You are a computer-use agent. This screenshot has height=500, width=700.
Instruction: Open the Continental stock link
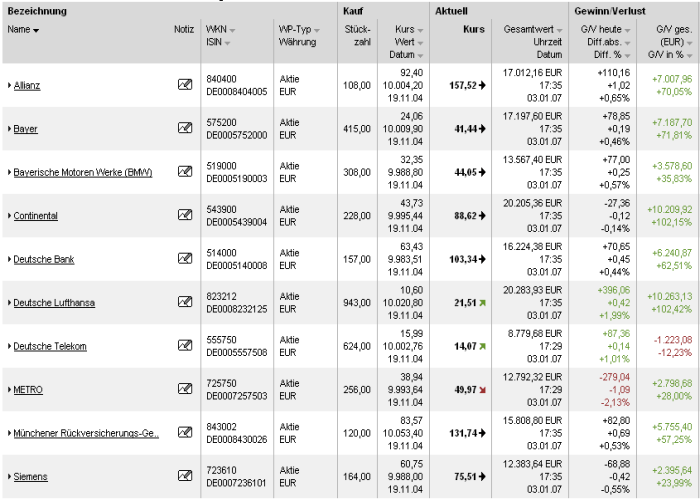(35, 216)
